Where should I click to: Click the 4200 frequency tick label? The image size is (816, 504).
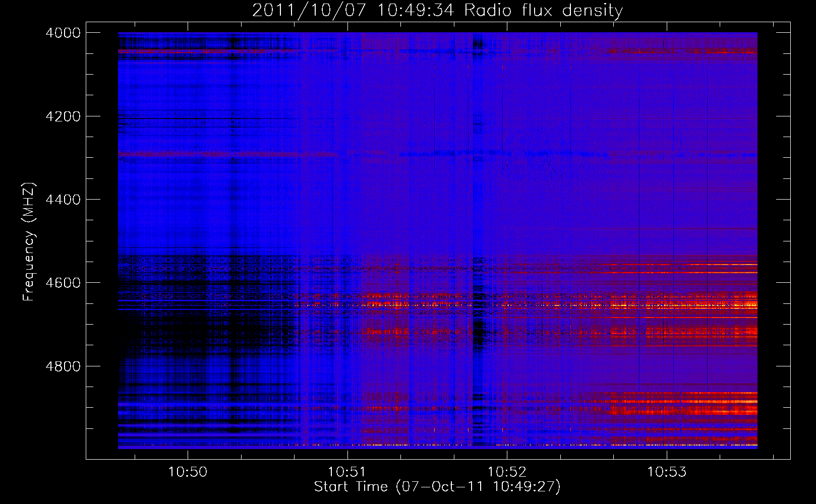click(63, 116)
